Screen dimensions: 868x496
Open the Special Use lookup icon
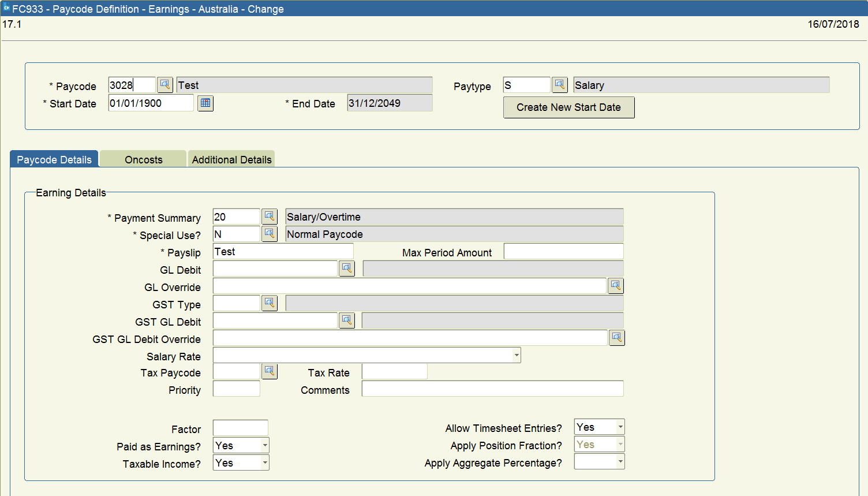(270, 233)
